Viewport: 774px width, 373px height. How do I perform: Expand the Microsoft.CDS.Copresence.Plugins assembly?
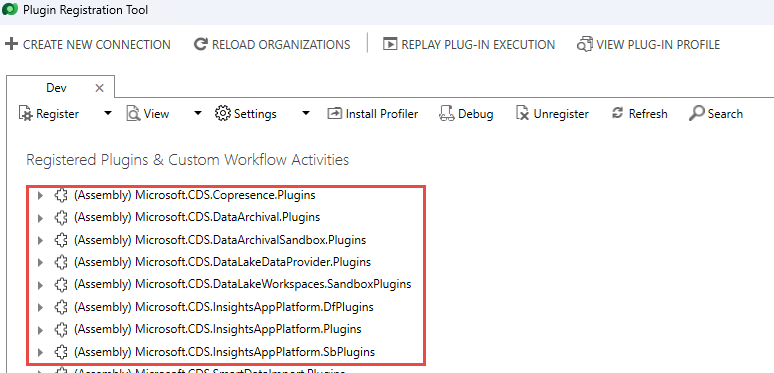[40, 195]
